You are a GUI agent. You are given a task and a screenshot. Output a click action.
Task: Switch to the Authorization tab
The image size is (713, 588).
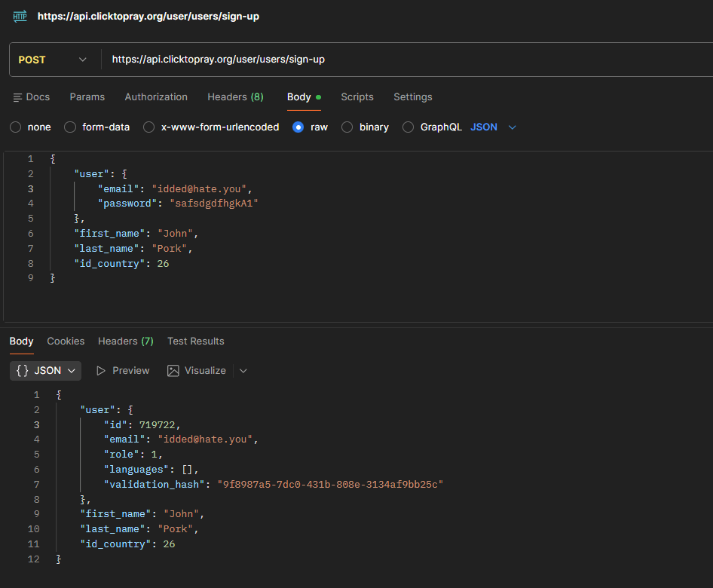(x=156, y=96)
